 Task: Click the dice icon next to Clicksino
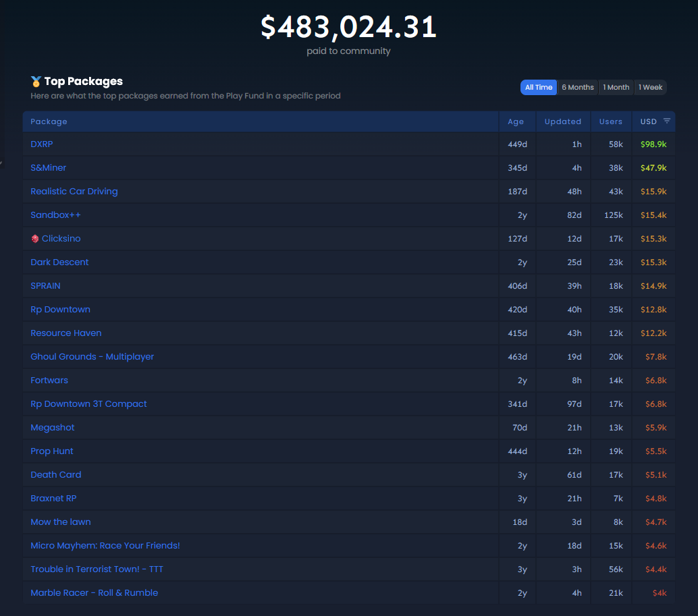(x=34, y=239)
